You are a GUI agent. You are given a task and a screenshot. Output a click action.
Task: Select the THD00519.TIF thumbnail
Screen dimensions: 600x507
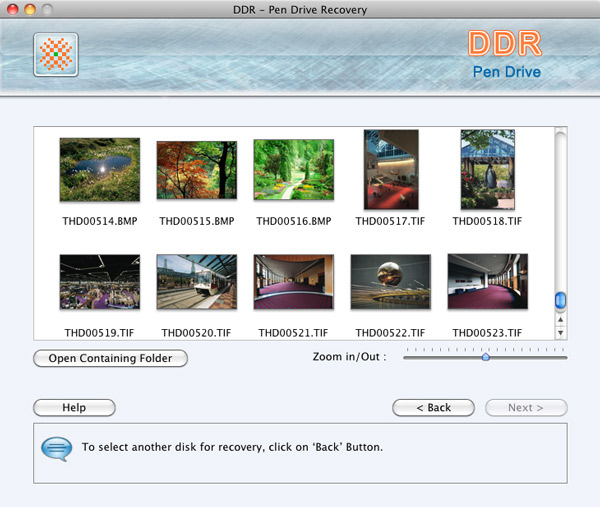pyautogui.click(x=99, y=281)
